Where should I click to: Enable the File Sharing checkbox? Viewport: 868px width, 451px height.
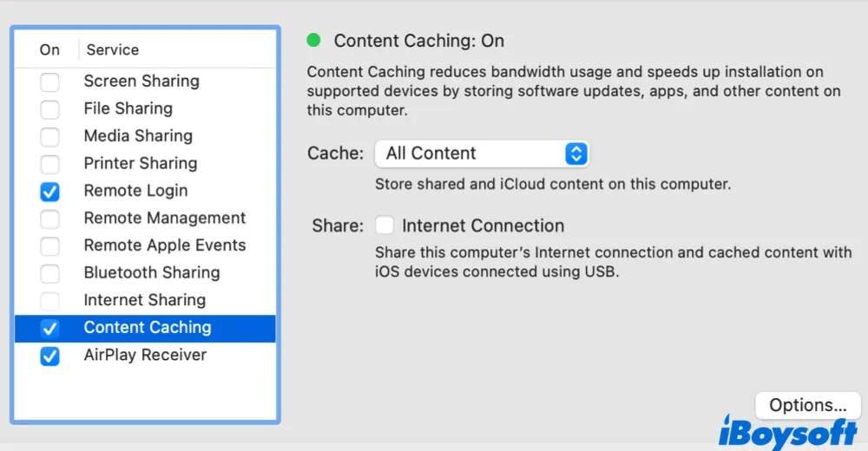(x=50, y=109)
